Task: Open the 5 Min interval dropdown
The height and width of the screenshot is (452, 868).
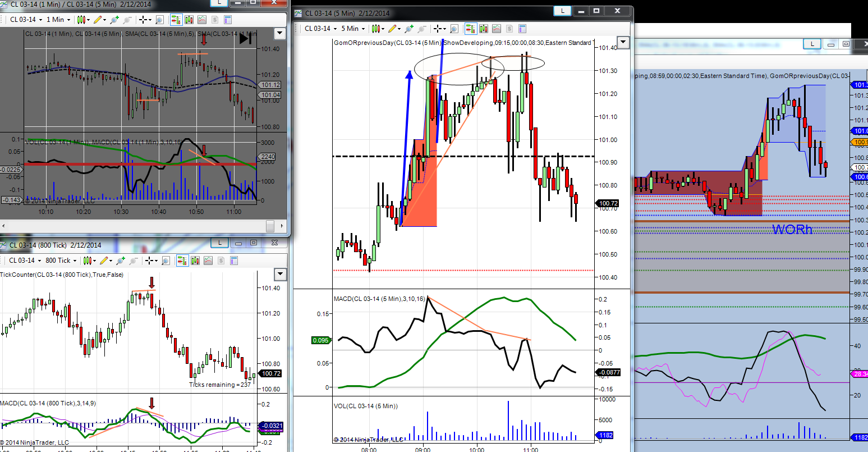Action: [x=352, y=29]
